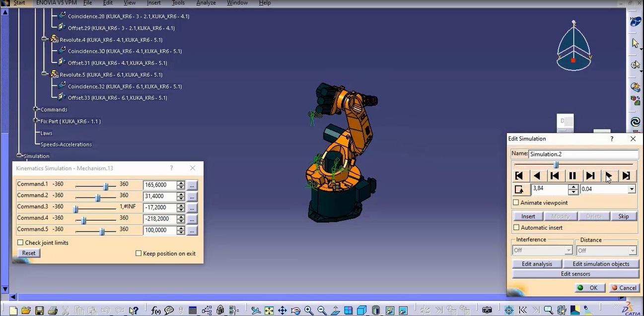Open the Interference Off dropdown
The image size is (644, 316).
[569, 251]
